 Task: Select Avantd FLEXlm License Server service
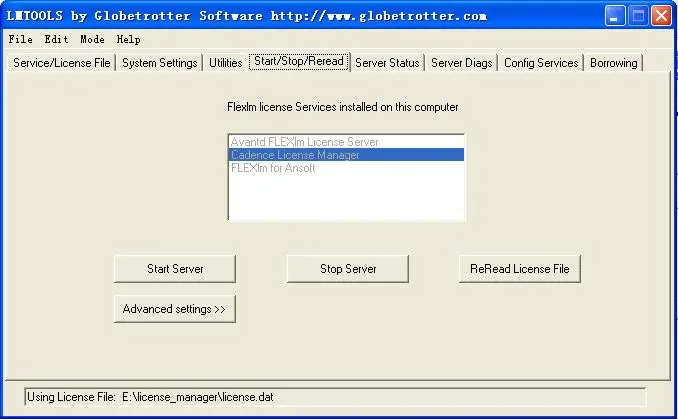(346, 142)
